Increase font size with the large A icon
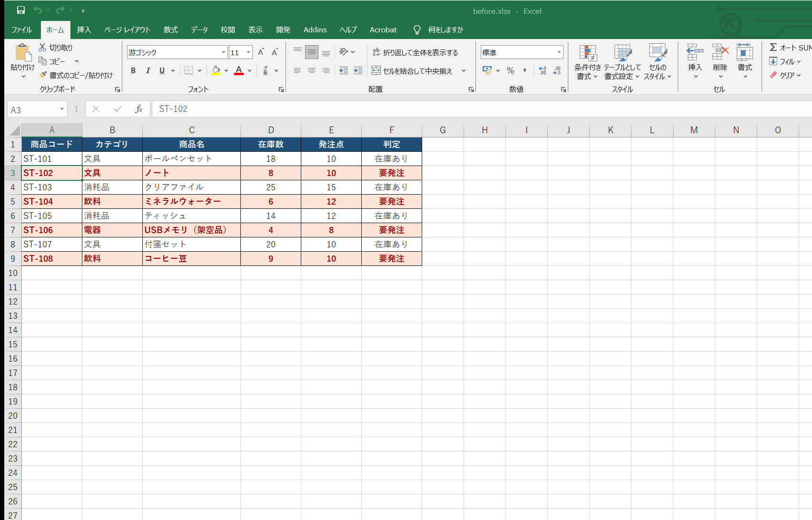The image size is (812, 520). pyautogui.click(x=261, y=52)
